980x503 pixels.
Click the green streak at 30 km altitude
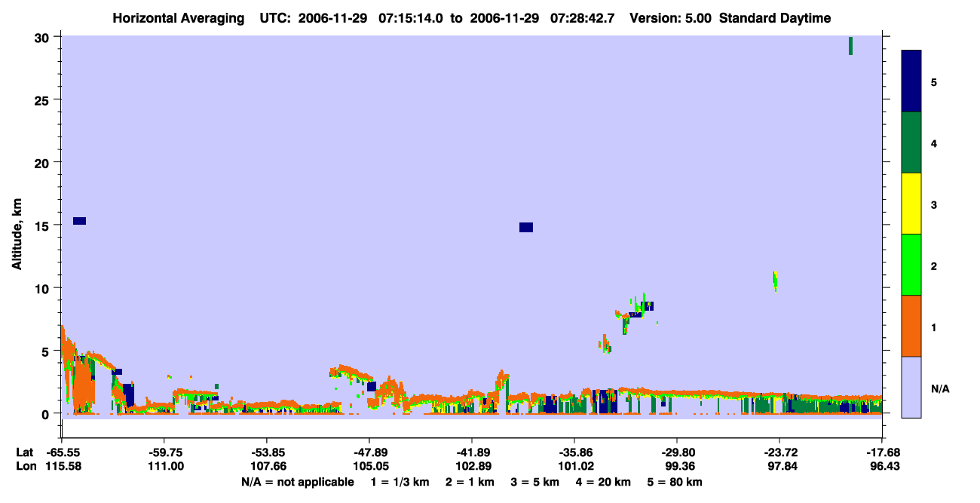(x=850, y=45)
